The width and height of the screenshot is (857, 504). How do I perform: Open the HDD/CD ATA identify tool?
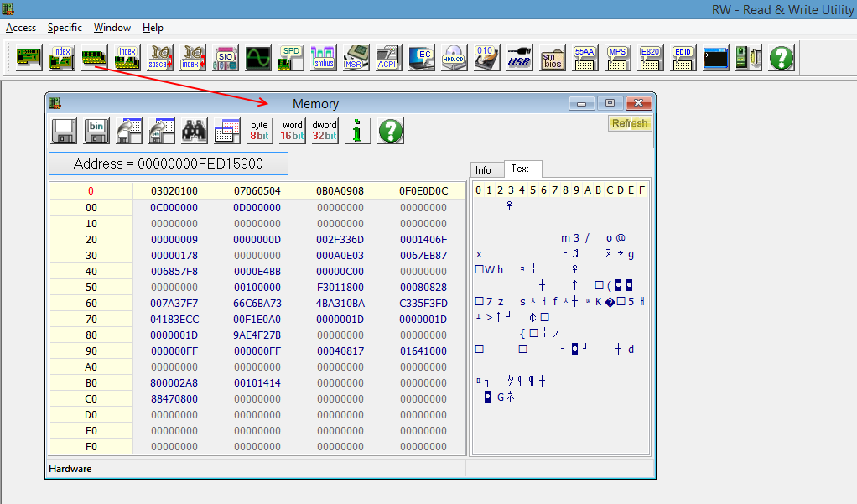point(454,58)
